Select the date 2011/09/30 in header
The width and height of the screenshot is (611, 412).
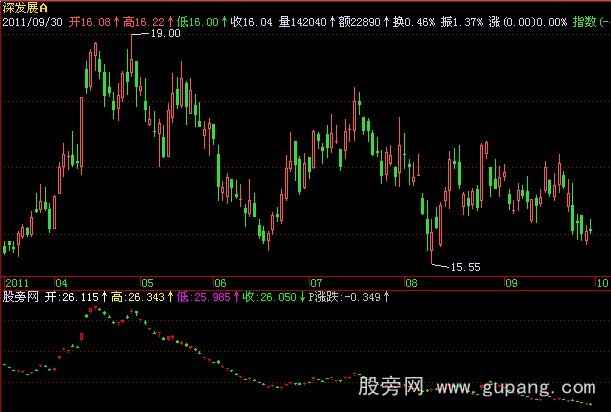[33, 22]
